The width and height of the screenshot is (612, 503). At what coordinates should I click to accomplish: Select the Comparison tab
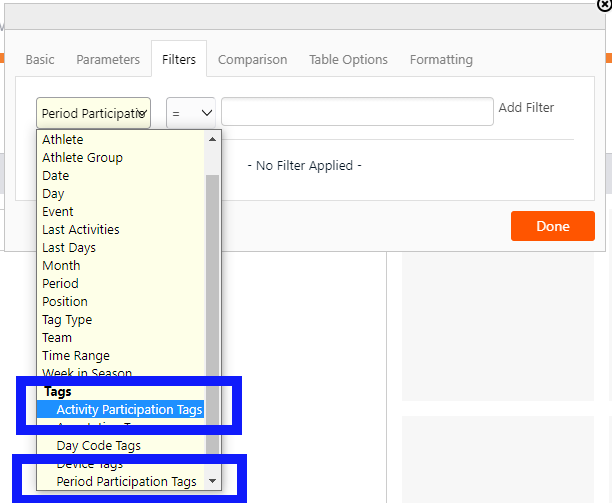pyautogui.click(x=253, y=59)
